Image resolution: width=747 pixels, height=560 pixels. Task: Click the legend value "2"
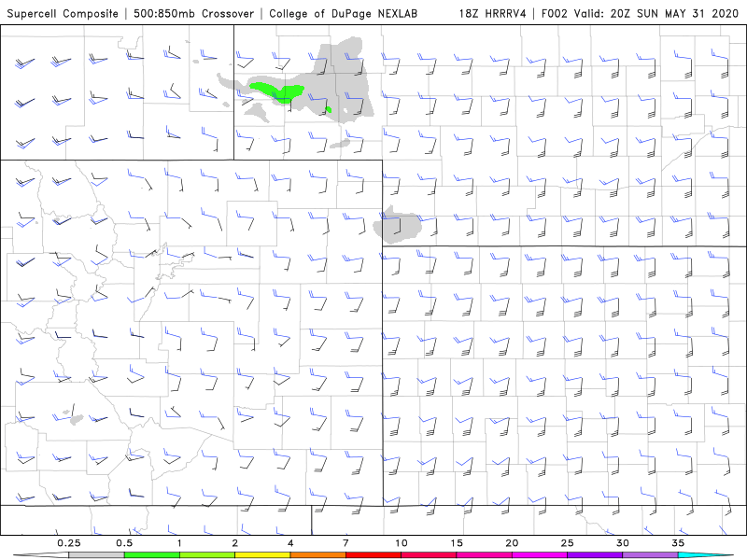[235, 543]
